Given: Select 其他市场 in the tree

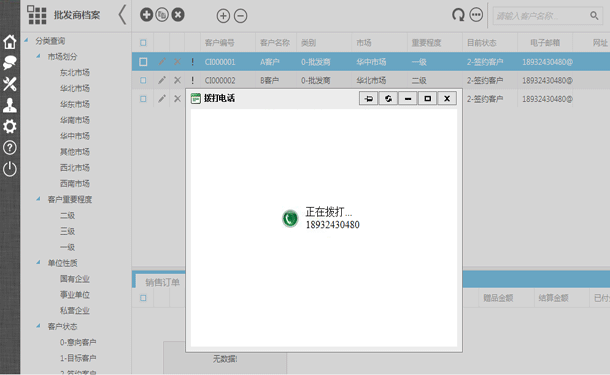Looking at the screenshot, I should click(x=75, y=152).
